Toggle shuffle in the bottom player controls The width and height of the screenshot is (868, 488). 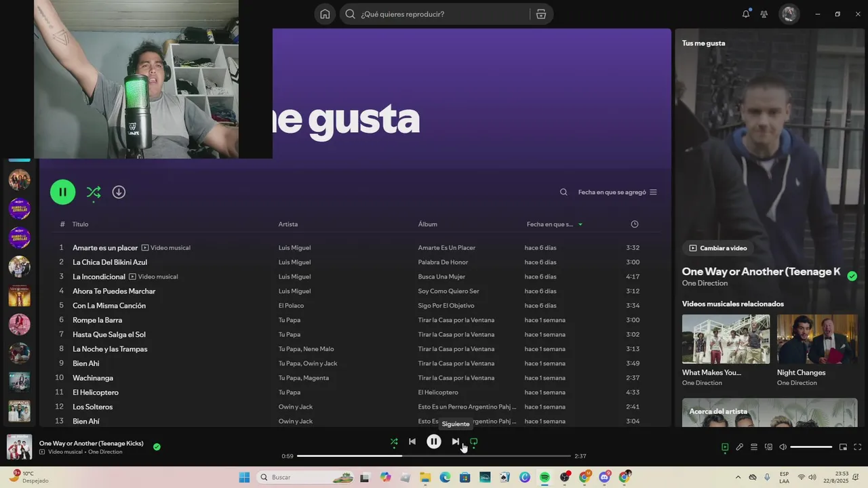394,442
